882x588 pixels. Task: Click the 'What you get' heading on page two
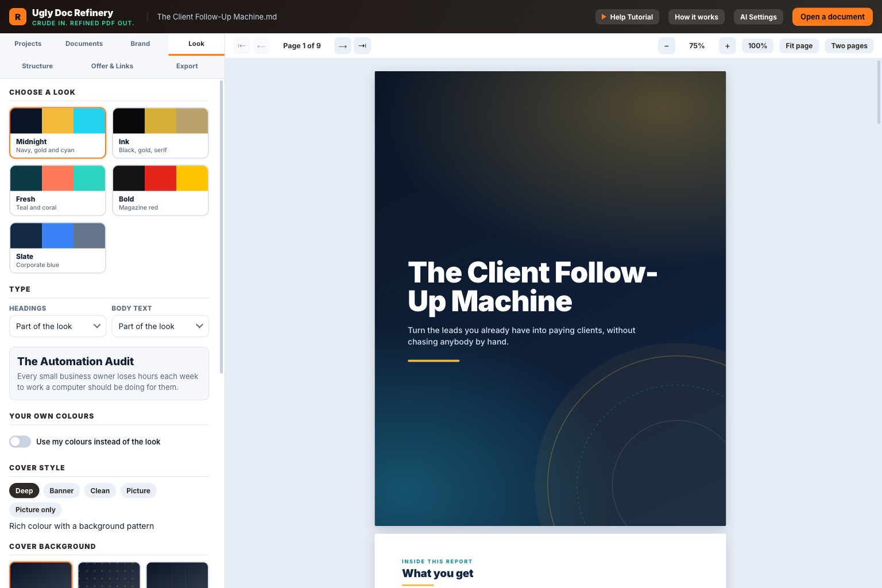tap(438, 573)
